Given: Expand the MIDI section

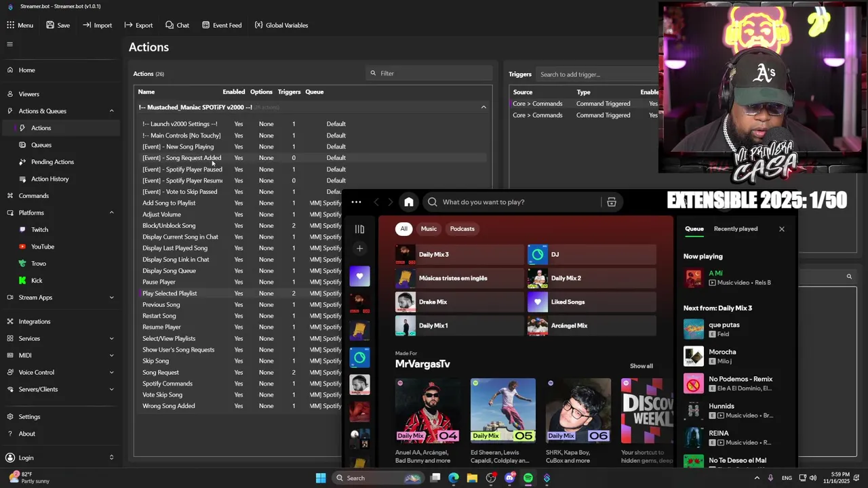Looking at the screenshot, I should pyautogui.click(x=111, y=355).
